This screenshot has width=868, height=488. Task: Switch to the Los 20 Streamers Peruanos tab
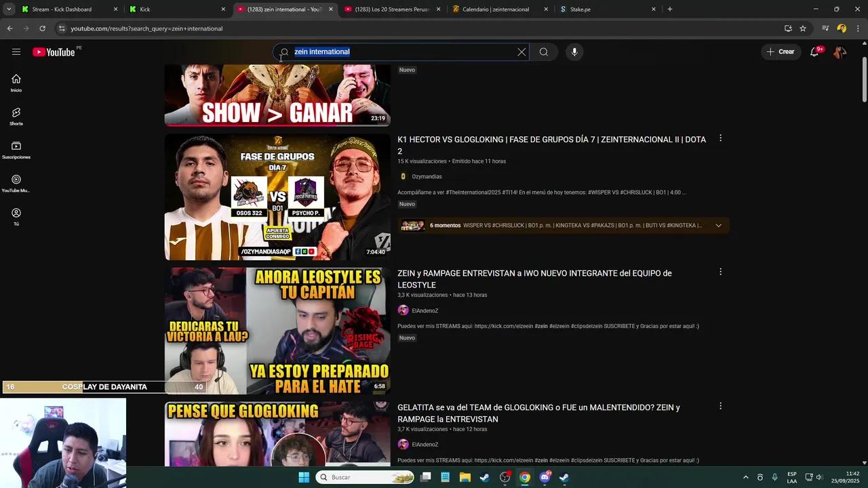point(392,9)
